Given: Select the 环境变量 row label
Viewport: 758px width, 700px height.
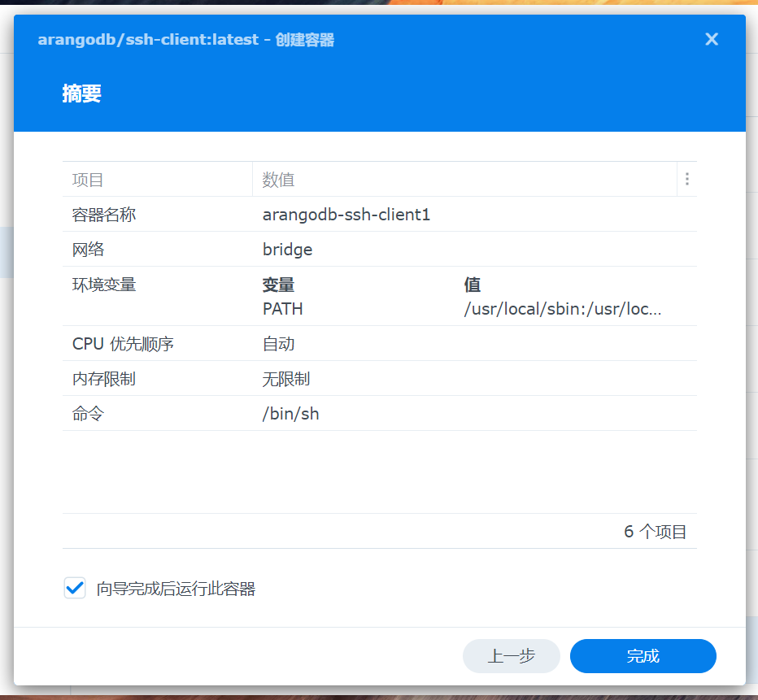Looking at the screenshot, I should pyautogui.click(x=104, y=285).
